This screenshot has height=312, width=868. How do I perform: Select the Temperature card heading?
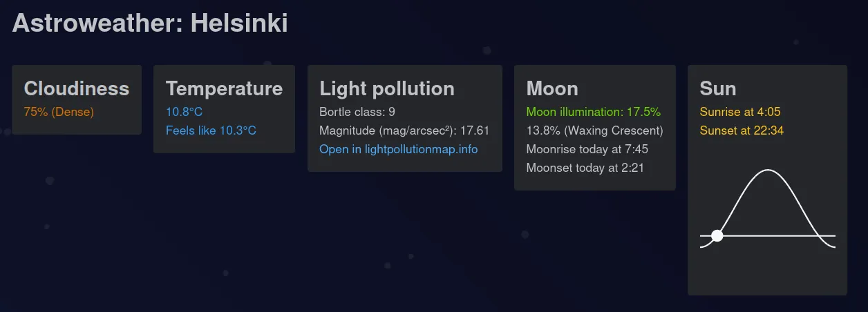click(x=224, y=88)
